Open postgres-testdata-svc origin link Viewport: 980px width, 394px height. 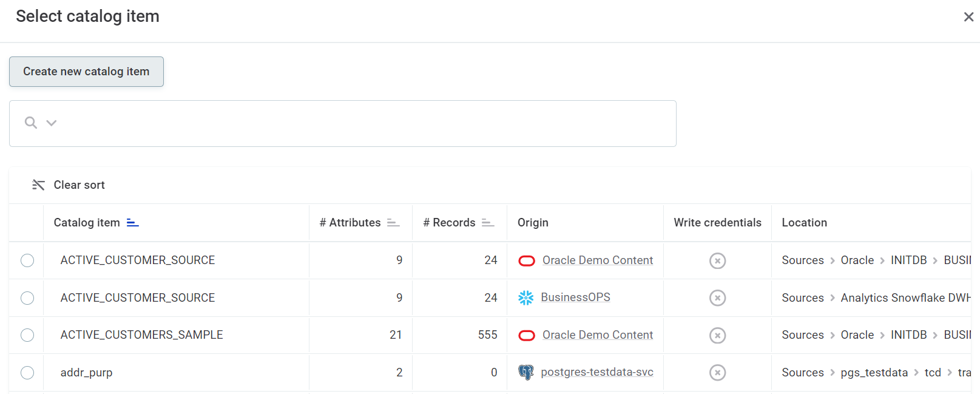pyautogui.click(x=596, y=372)
